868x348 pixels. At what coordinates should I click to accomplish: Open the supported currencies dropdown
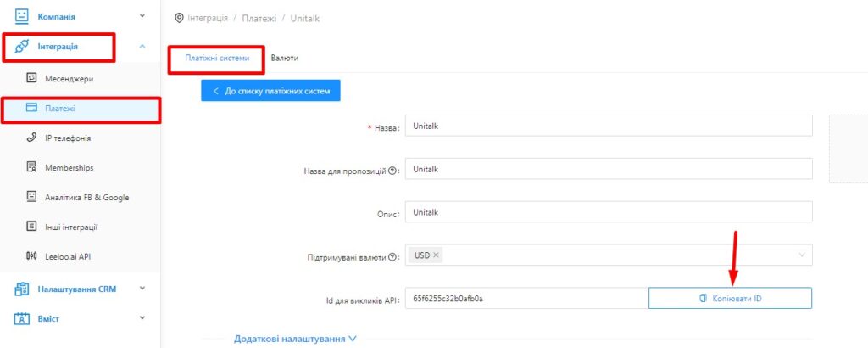(x=799, y=255)
